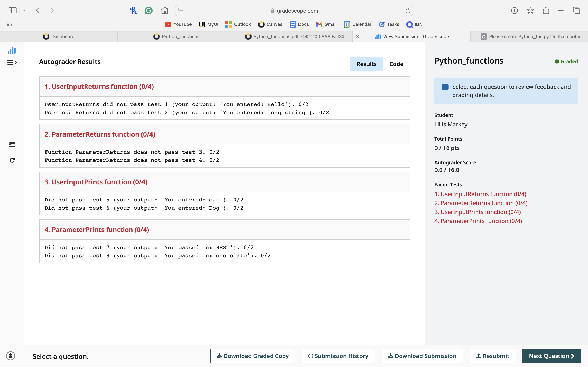
Task: Click the Safari downloads icon
Action: [514, 10]
